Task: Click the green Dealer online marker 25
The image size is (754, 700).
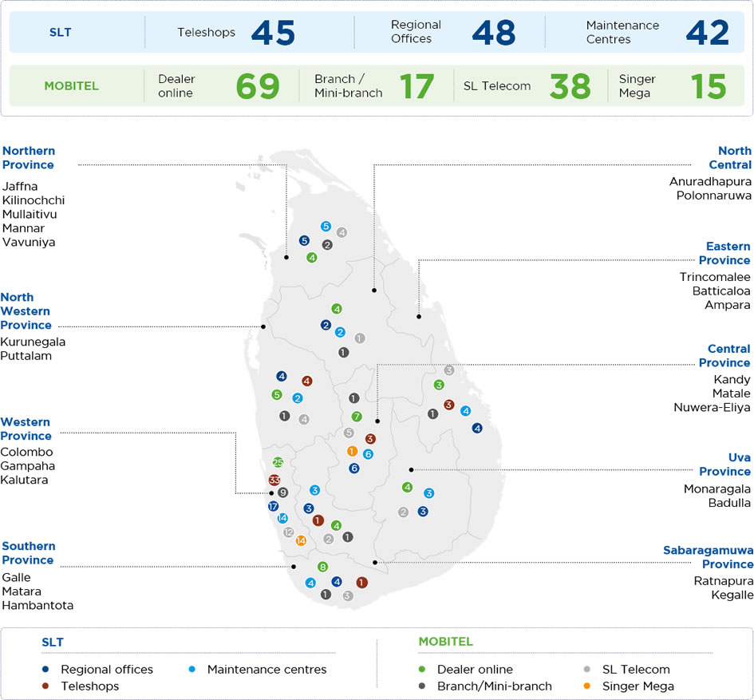Action: point(278,462)
